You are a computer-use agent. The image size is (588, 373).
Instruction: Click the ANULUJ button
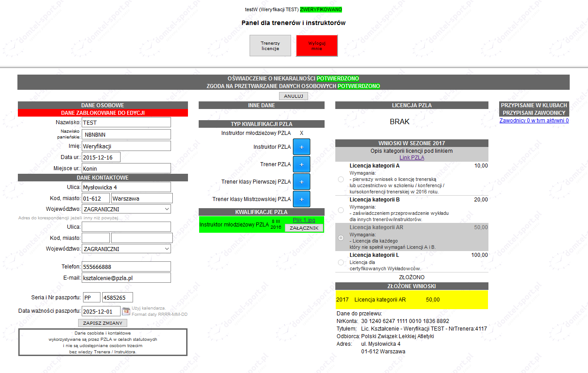click(x=293, y=96)
